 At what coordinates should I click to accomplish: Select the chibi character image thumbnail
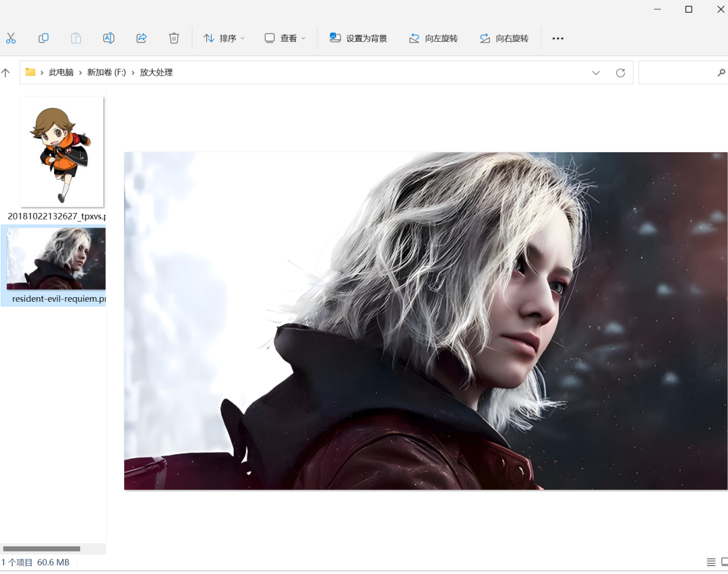coord(62,152)
